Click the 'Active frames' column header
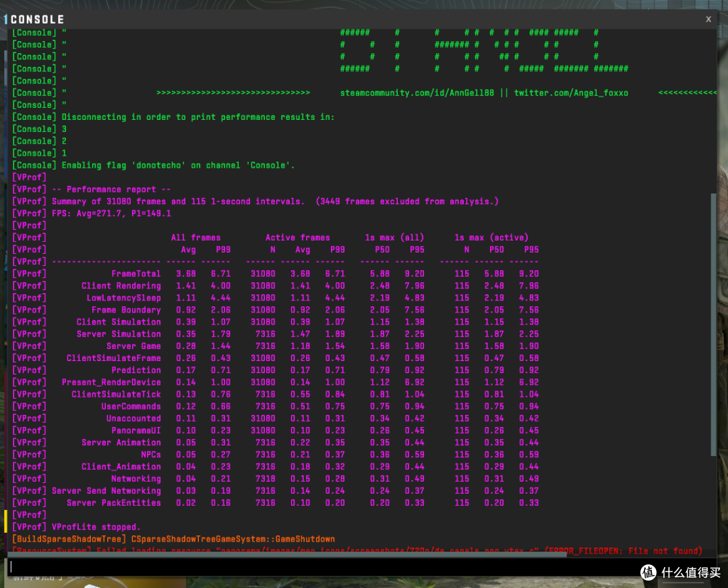This screenshot has width=728, height=588. click(298, 238)
